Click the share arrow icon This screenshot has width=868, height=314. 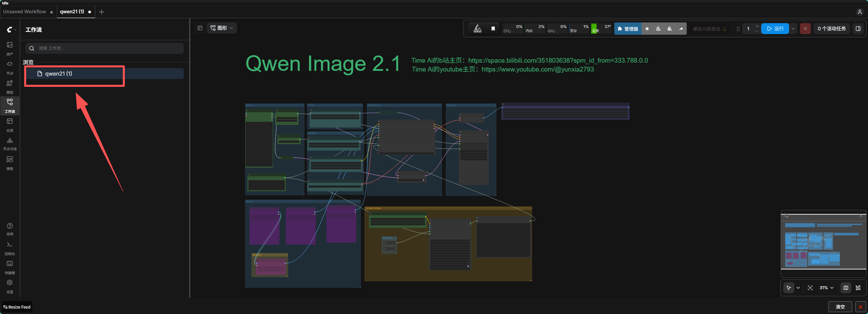coord(681,29)
